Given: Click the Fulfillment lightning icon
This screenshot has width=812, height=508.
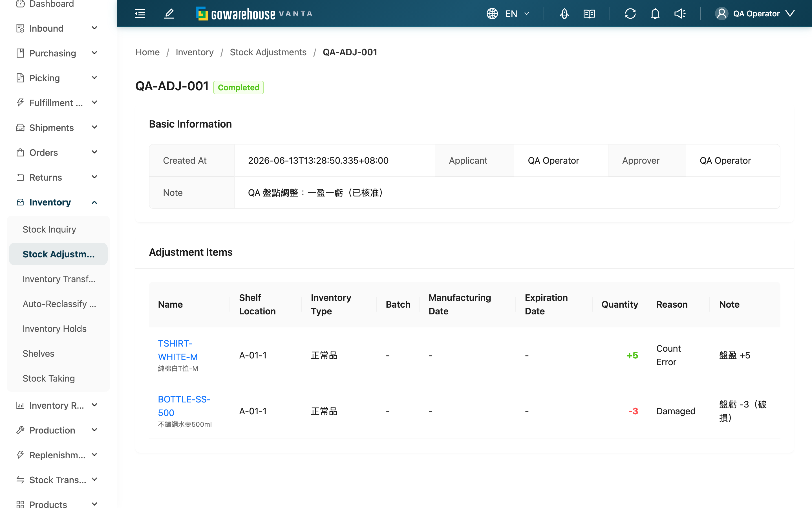Looking at the screenshot, I should pos(20,103).
